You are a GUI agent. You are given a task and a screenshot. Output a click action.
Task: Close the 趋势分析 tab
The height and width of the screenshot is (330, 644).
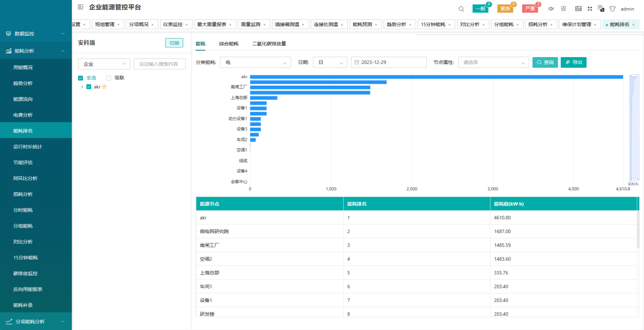click(x=410, y=24)
